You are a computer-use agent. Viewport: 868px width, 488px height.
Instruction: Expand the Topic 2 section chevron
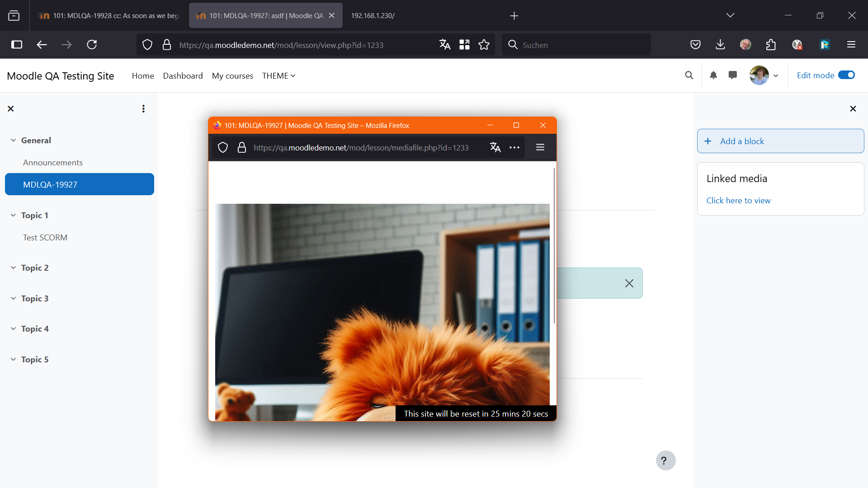tap(13, 268)
